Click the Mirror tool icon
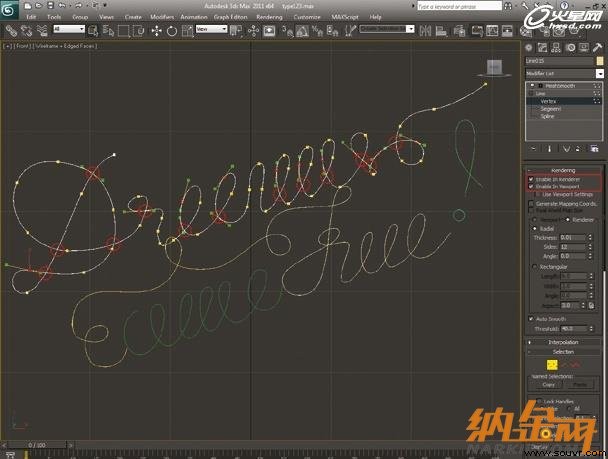608x459 pixels. [425, 31]
